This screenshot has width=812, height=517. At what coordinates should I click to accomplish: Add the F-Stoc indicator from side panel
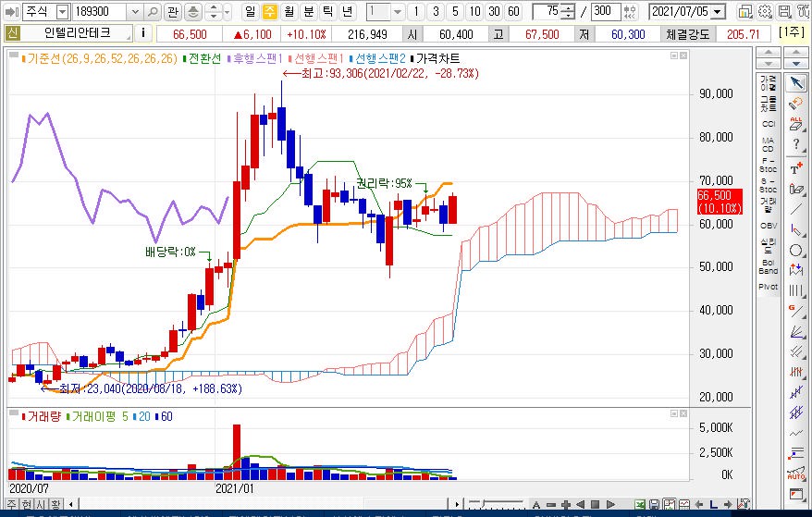point(769,165)
